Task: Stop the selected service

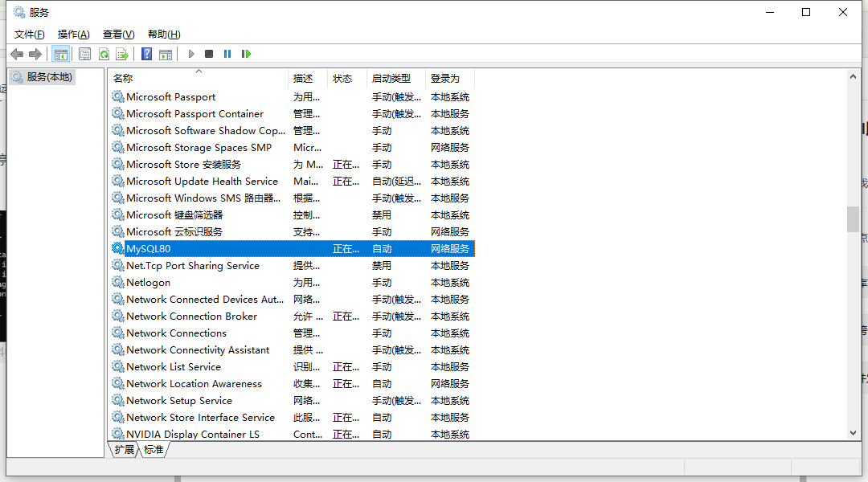Action: pos(209,54)
